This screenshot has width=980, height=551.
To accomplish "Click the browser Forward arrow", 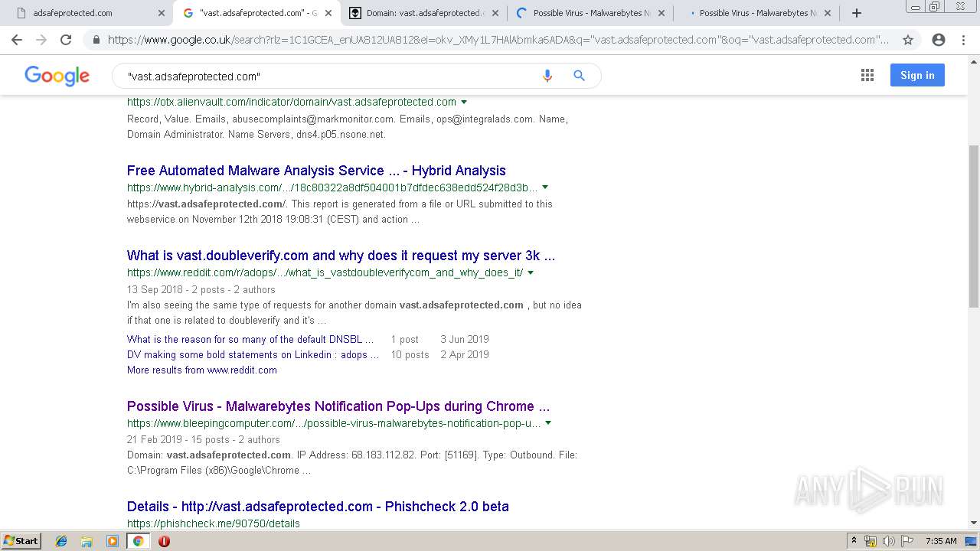I will [x=41, y=40].
